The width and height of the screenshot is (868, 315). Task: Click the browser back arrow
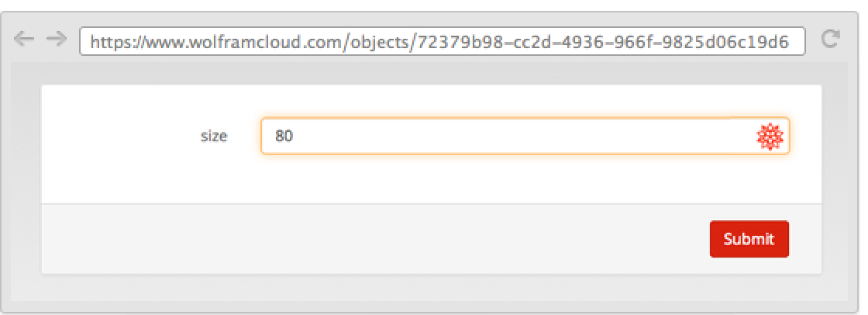(24, 40)
